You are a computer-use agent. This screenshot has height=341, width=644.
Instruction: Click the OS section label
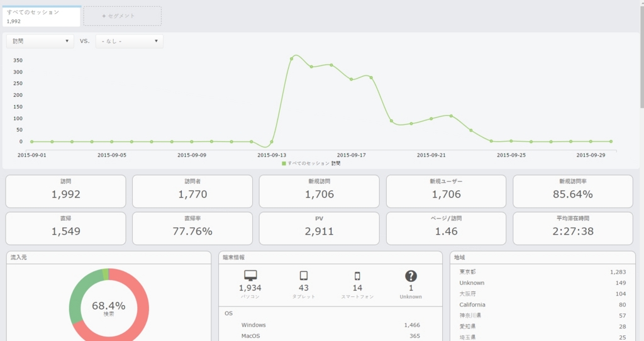[x=229, y=313]
